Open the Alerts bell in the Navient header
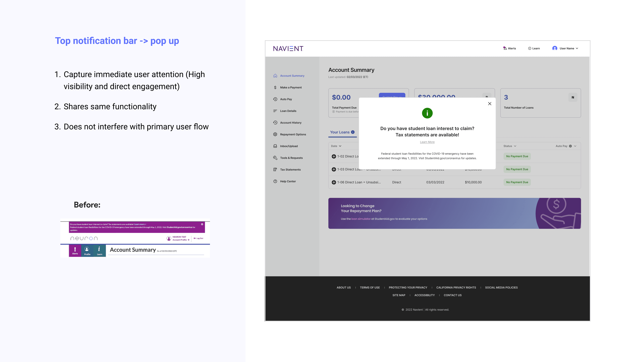 (x=505, y=48)
